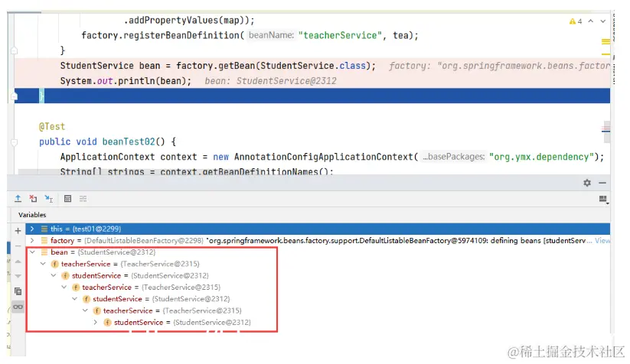Click 'getBean' in the StudentService bean line
Viewport: 630px width, 364px height.
tap(237, 66)
